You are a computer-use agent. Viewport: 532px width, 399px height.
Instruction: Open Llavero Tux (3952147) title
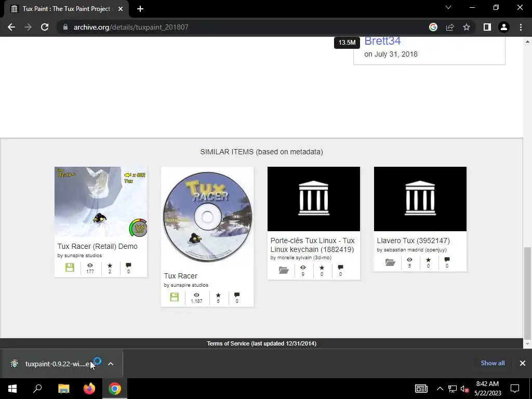click(413, 241)
